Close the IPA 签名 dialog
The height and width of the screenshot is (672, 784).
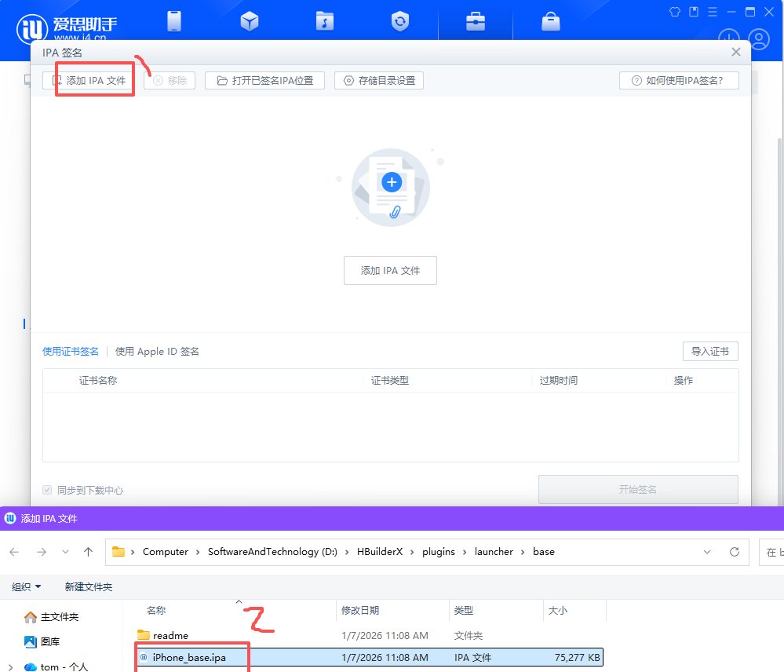pos(736,52)
